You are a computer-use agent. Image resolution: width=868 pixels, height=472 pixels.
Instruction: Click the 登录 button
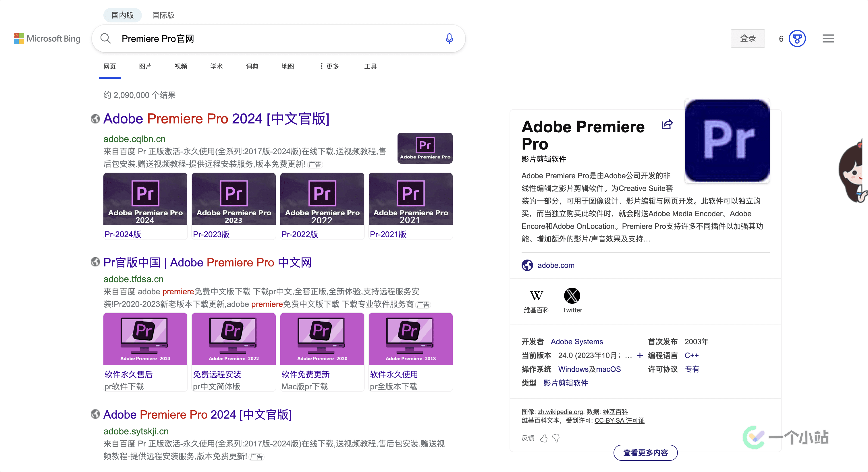tap(747, 38)
